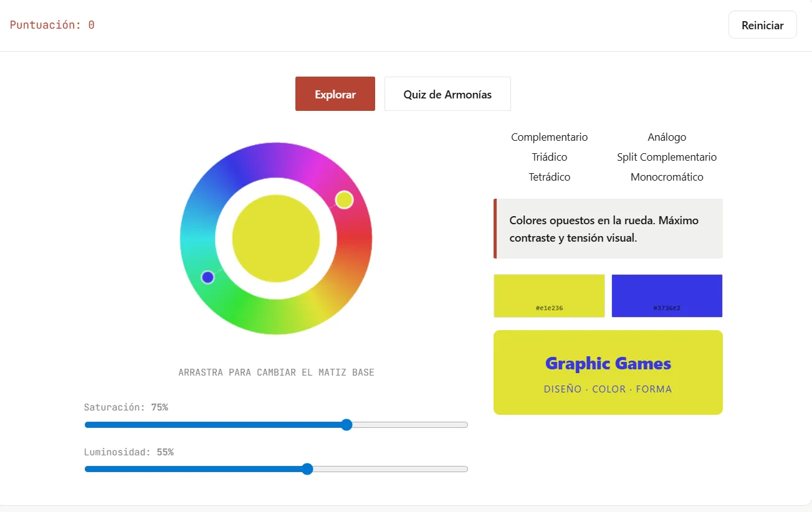Pick the Split Complementario harmony

coord(666,157)
